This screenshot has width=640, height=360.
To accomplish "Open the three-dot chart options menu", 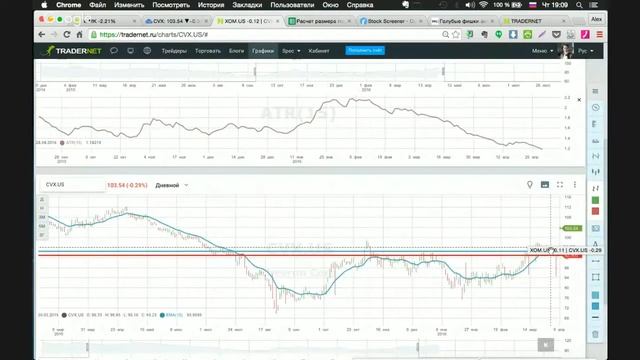I will point(575,184).
